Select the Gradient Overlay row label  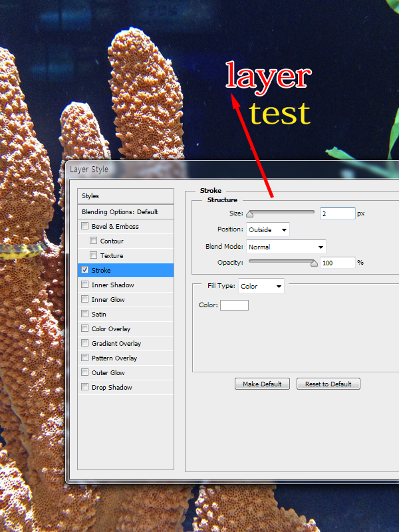[x=116, y=344]
